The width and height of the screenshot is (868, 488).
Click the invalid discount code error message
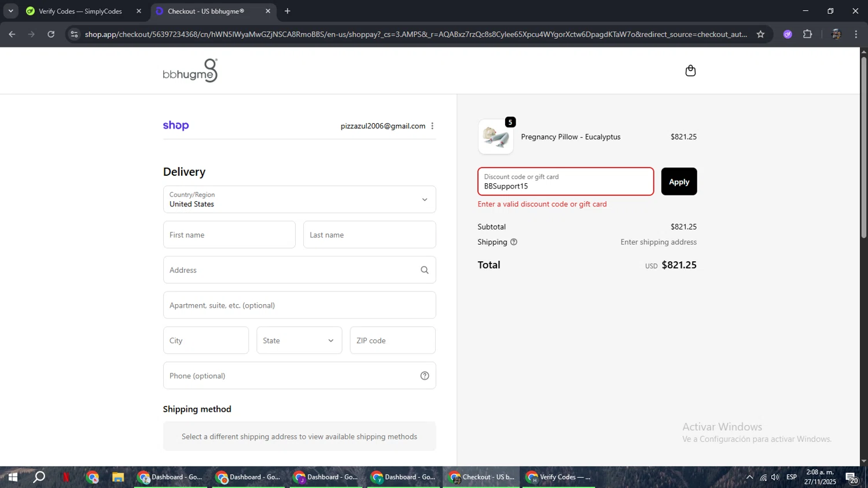point(542,204)
